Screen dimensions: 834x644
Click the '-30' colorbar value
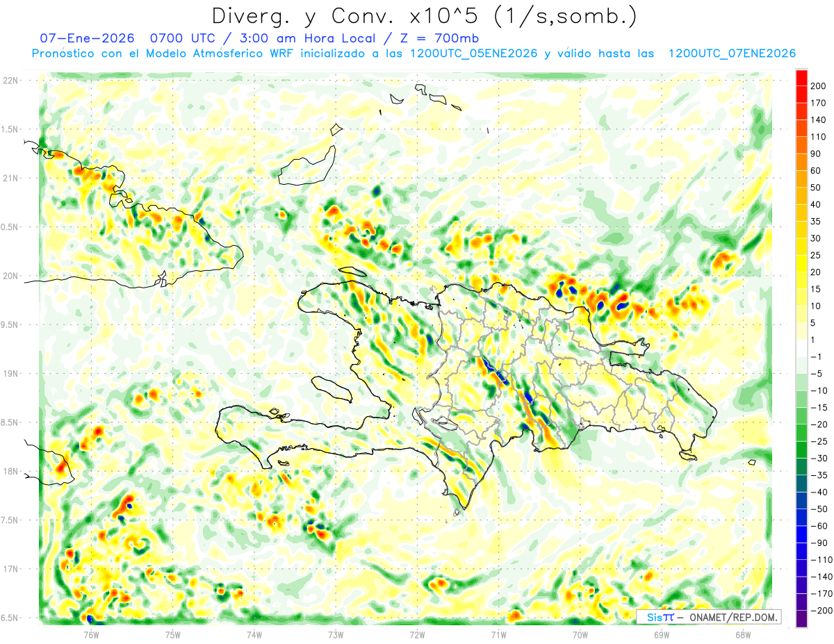tap(818, 458)
